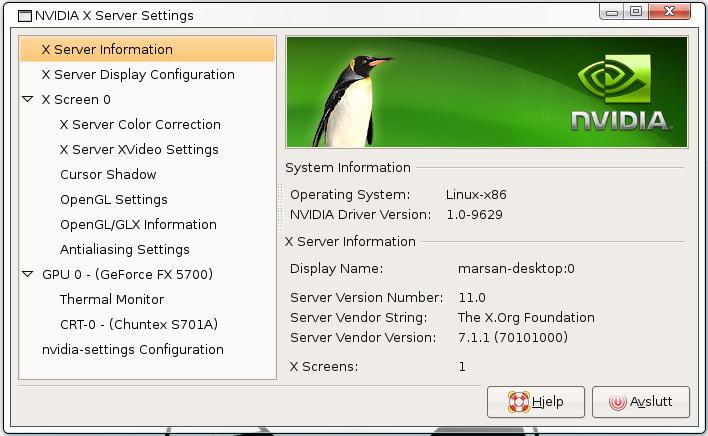Click the X Server Information section heading on right
The height and width of the screenshot is (436, 708).
(x=350, y=241)
